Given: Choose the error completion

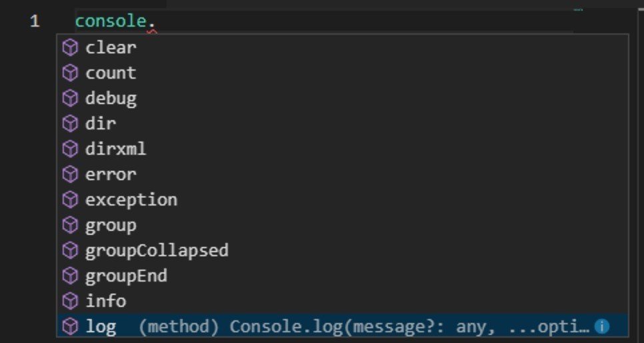Looking at the screenshot, I should (x=111, y=174).
